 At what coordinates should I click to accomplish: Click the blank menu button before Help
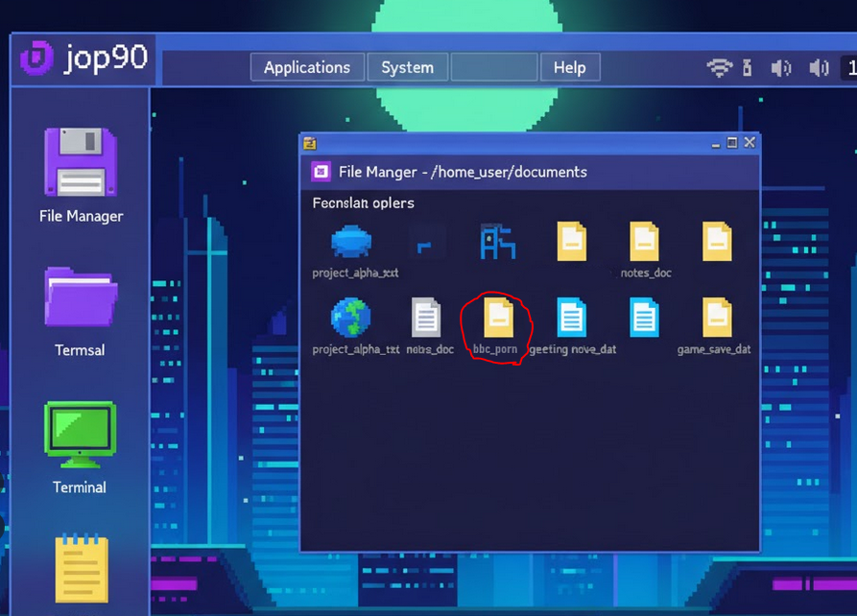tap(494, 67)
